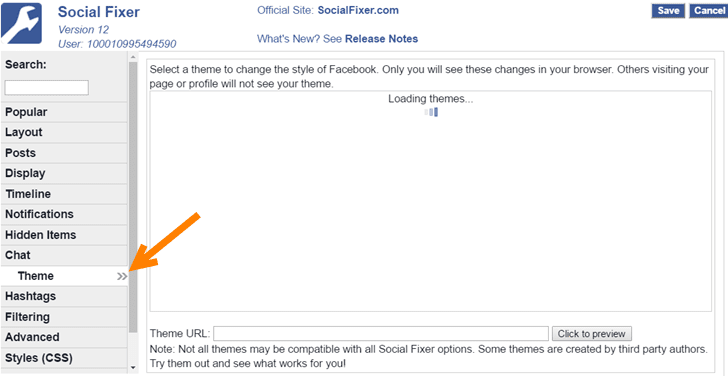Click the Theme URL text field
The height and width of the screenshot is (376, 728).
[x=381, y=333]
